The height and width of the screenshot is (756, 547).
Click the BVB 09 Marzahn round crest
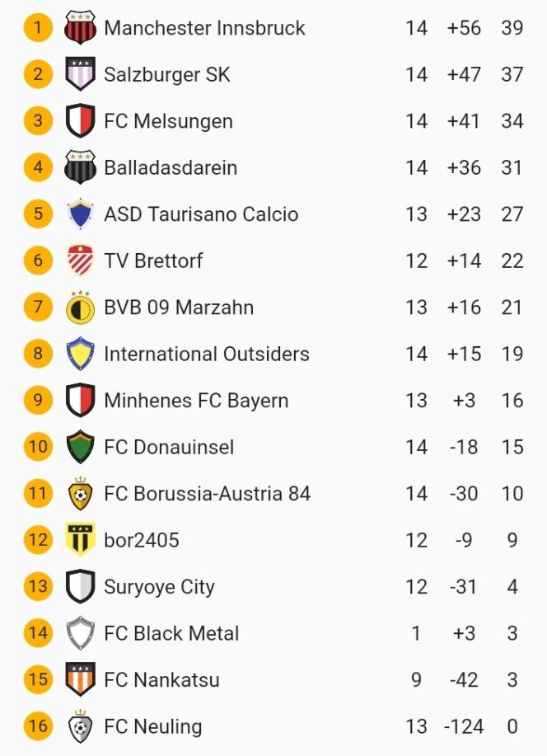(x=80, y=308)
